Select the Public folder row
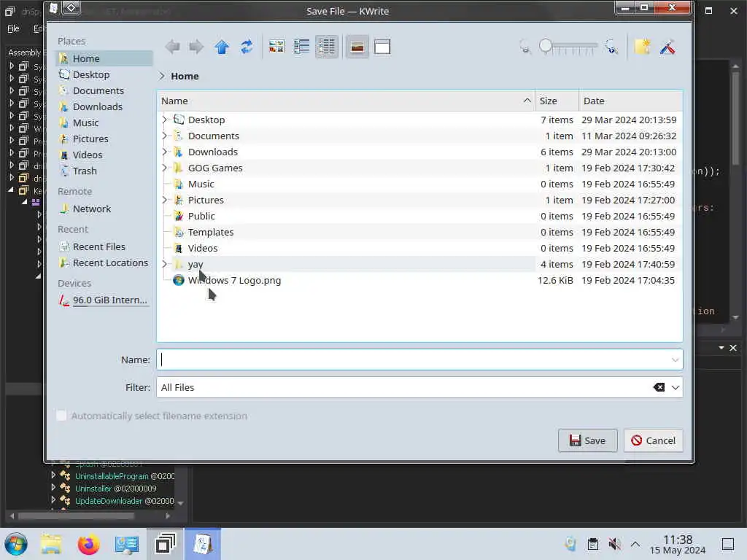 [x=419, y=216]
